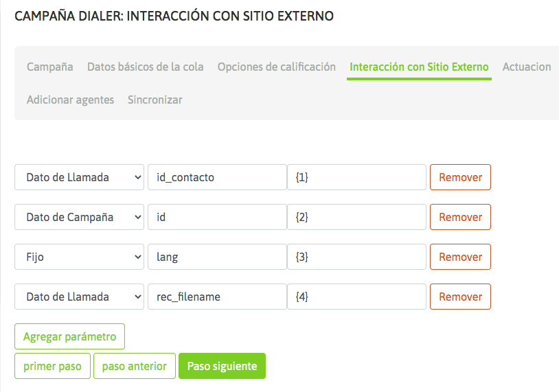The width and height of the screenshot is (559, 392).
Task: Remove the id_contacto parameter row
Action: click(x=460, y=177)
